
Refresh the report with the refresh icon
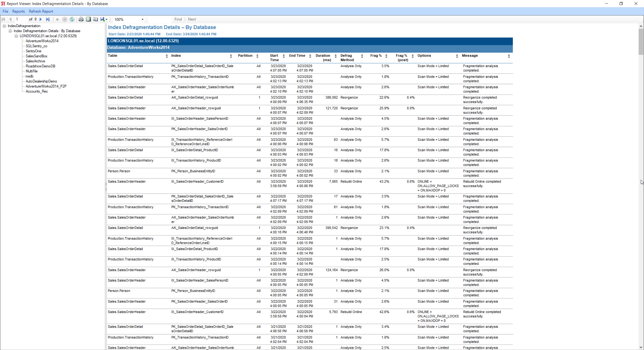click(72, 19)
